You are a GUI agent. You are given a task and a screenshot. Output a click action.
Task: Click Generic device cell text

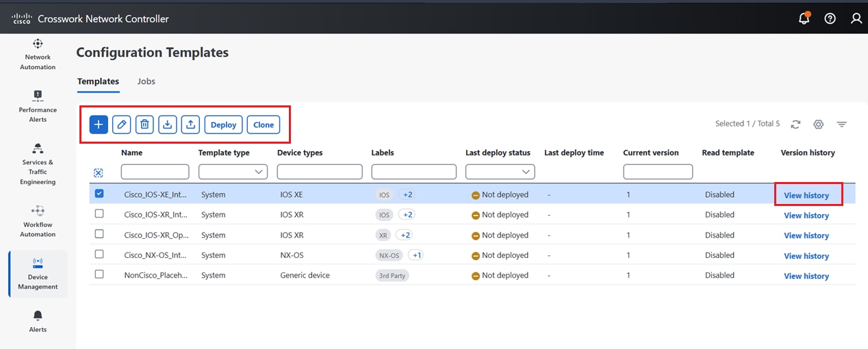(x=305, y=275)
